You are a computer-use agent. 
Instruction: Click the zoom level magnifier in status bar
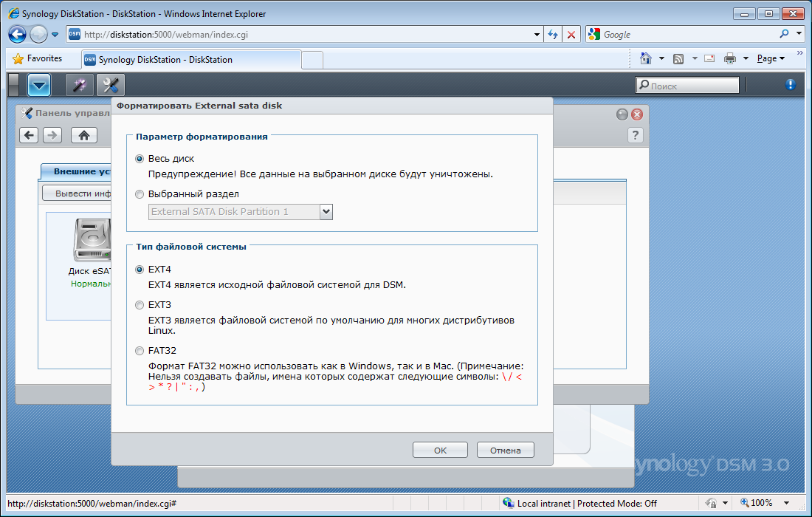pos(745,502)
